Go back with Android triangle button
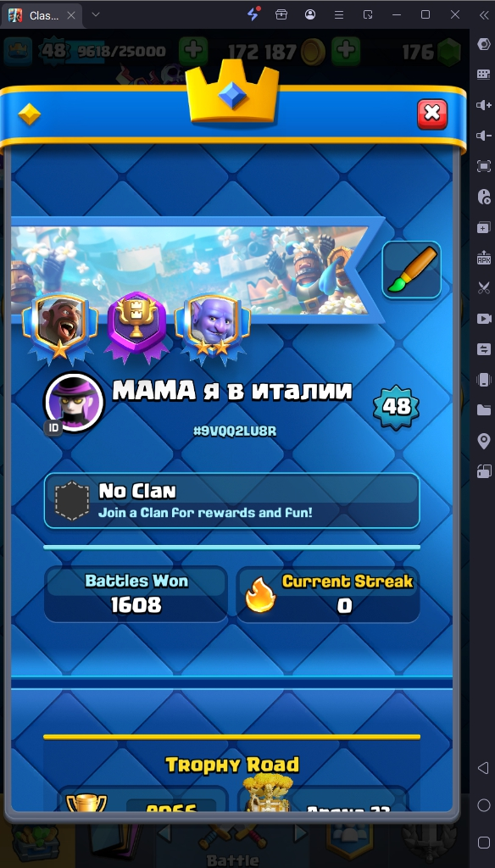Screen dimensions: 495x868 coord(483,768)
